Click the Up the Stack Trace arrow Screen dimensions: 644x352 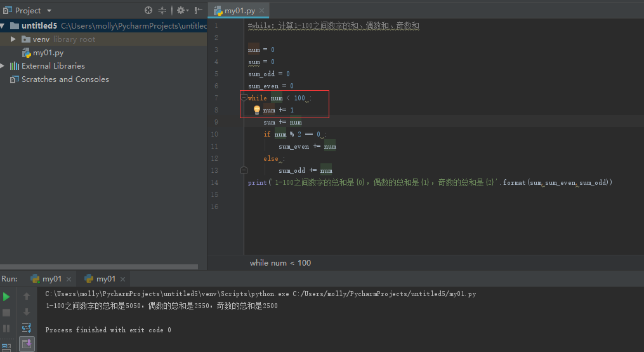pos(26,296)
